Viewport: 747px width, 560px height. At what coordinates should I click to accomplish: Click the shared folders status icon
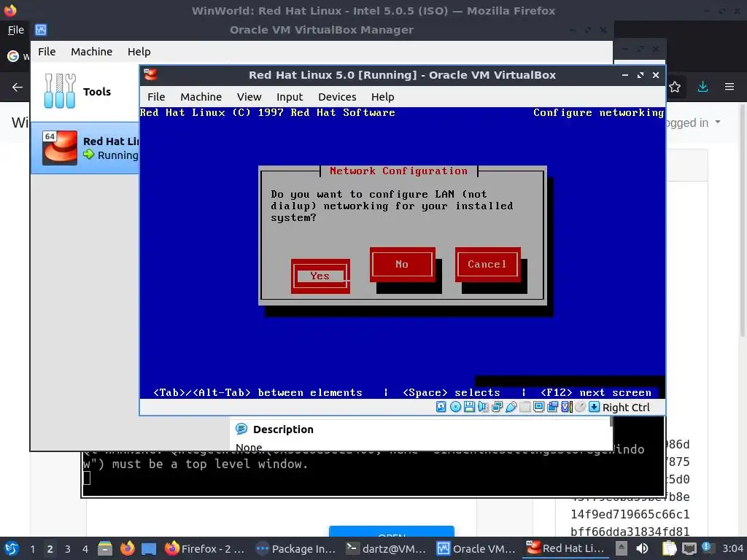(525, 407)
